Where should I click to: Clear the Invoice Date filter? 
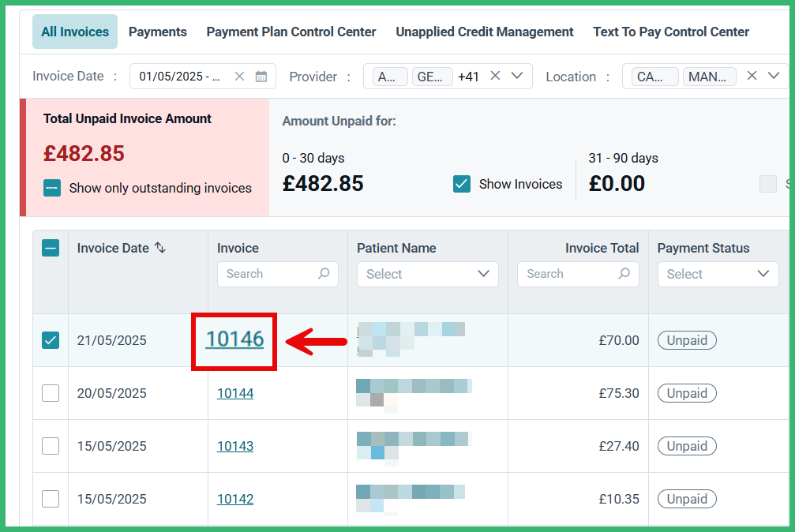pyautogui.click(x=239, y=77)
